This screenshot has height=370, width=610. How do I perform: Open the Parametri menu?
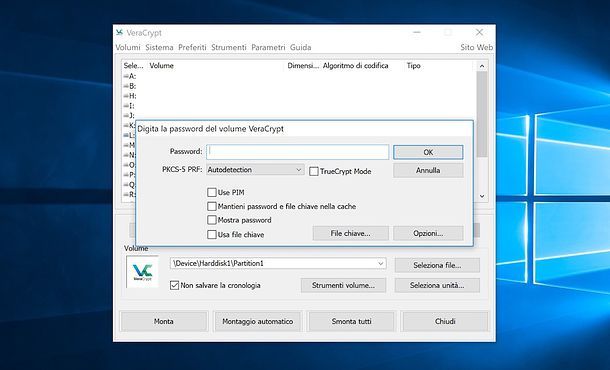click(268, 47)
